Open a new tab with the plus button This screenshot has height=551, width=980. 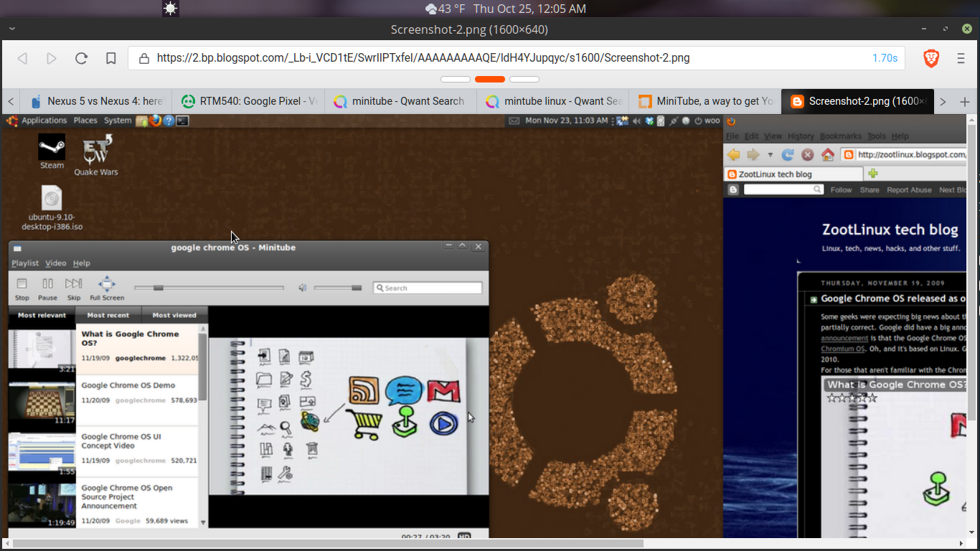(x=965, y=101)
